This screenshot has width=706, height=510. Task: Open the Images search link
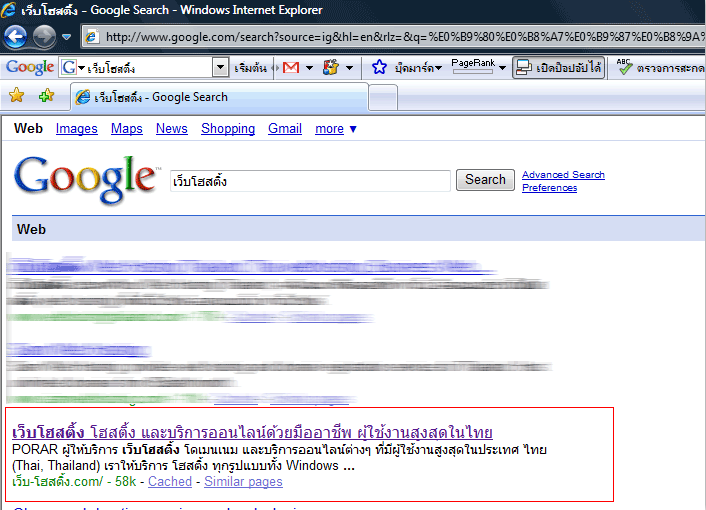click(77, 129)
